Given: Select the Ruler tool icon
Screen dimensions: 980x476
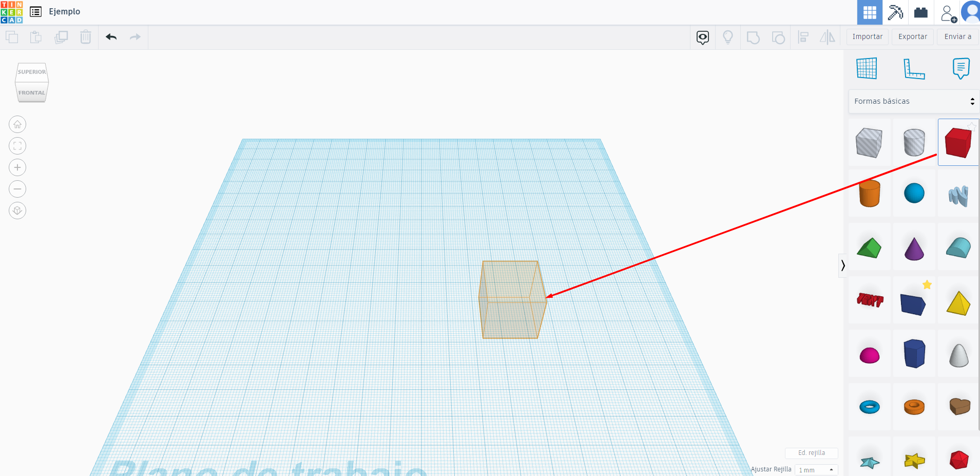Looking at the screenshot, I should [914, 69].
